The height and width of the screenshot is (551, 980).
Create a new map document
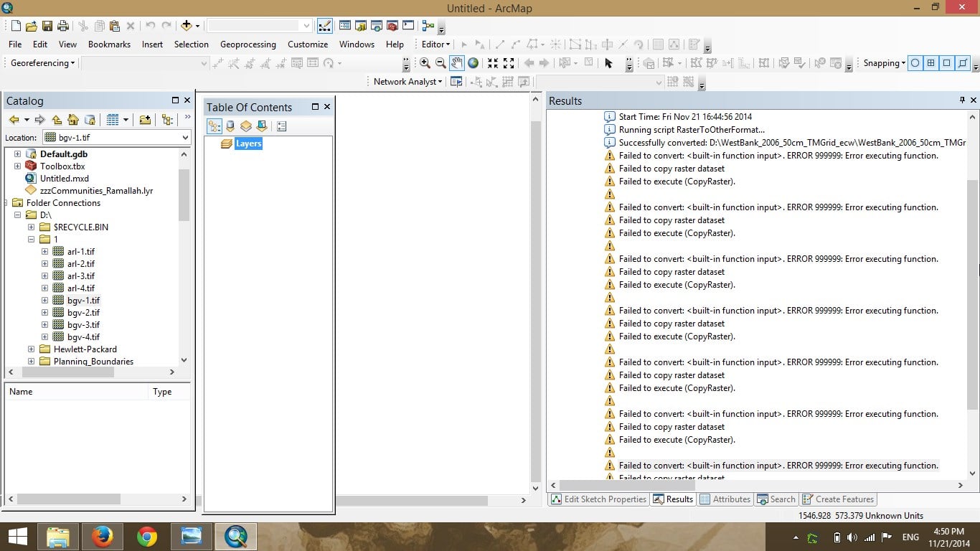[16, 26]
